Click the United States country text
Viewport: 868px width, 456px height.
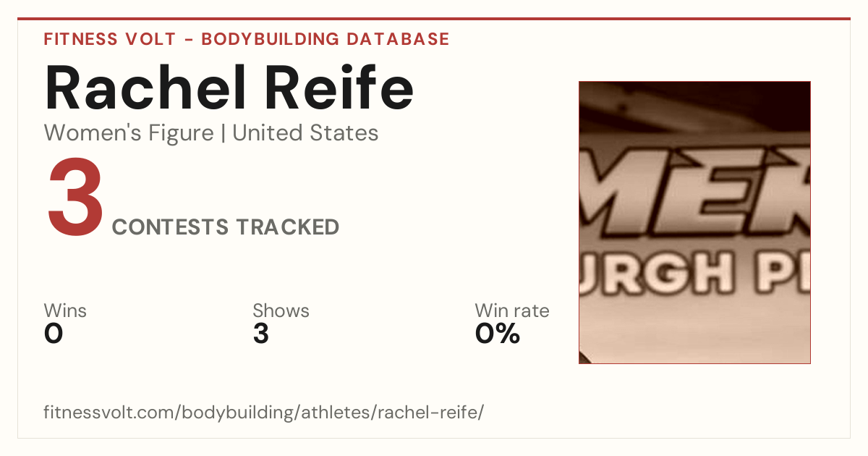coord(305,133)
